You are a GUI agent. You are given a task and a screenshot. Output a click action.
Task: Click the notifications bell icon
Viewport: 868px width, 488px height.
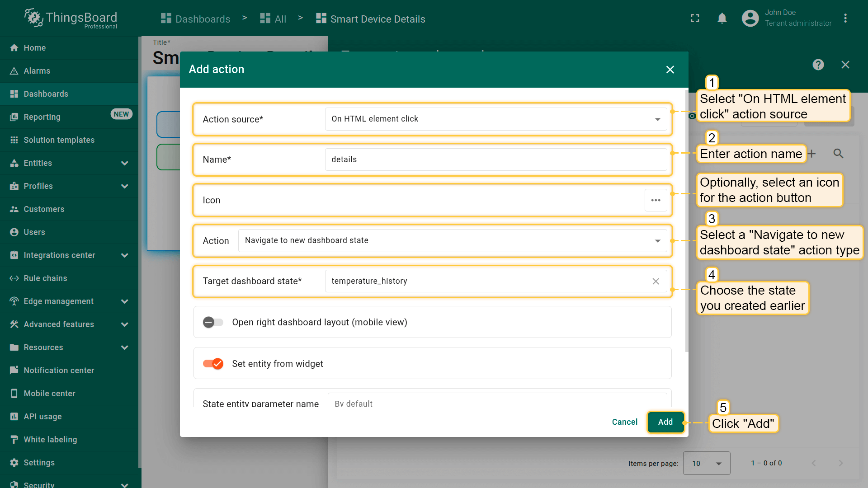point(722,19)
